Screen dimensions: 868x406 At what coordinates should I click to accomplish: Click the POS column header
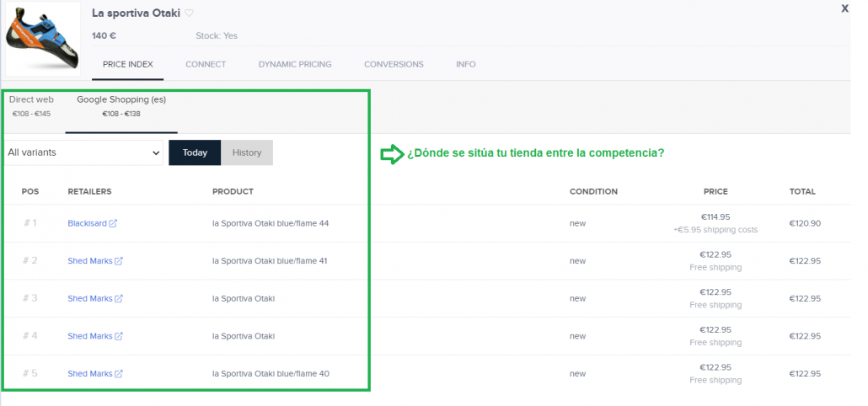point(30,191)
